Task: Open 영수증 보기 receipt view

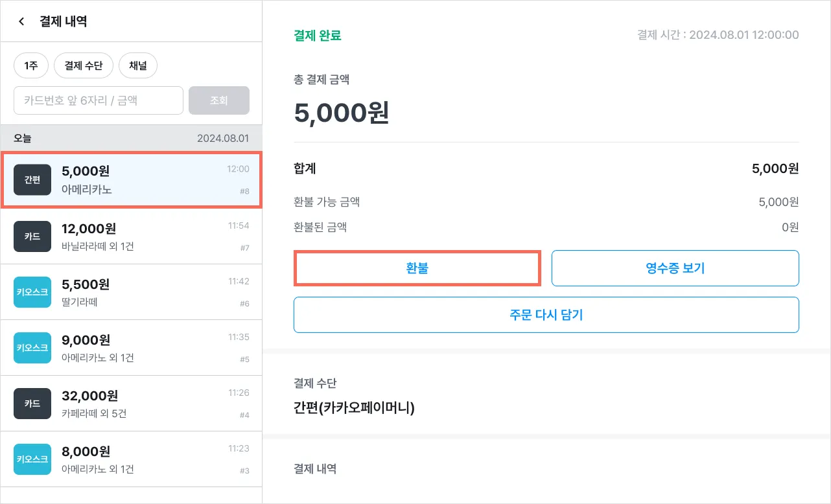Action: click(x=675, y=268)
